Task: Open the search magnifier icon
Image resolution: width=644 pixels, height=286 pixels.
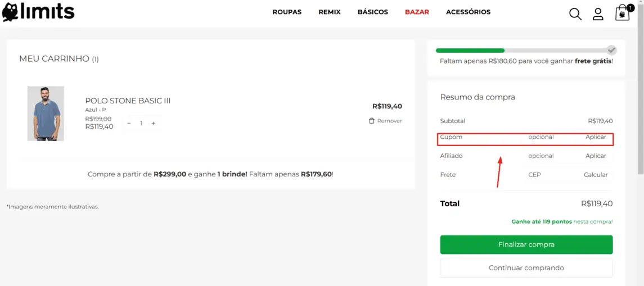Action: (x=575, y=13)
